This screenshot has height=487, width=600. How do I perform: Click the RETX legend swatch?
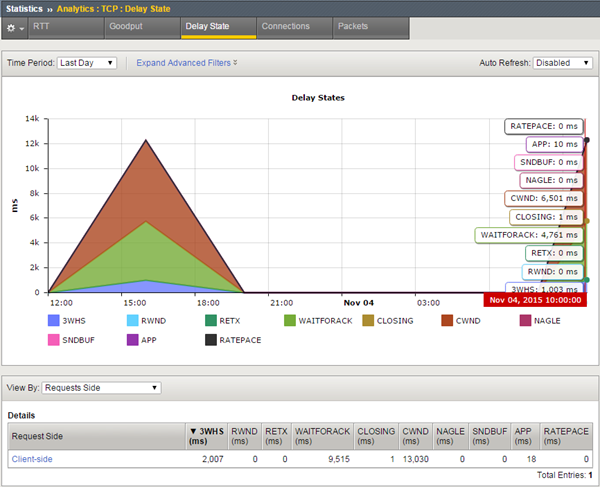coord(211,321)
